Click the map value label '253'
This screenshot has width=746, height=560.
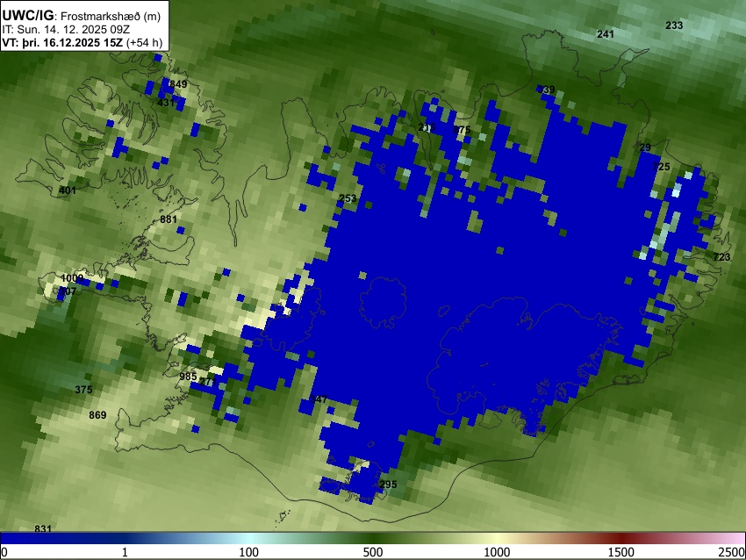click(348, 198)
